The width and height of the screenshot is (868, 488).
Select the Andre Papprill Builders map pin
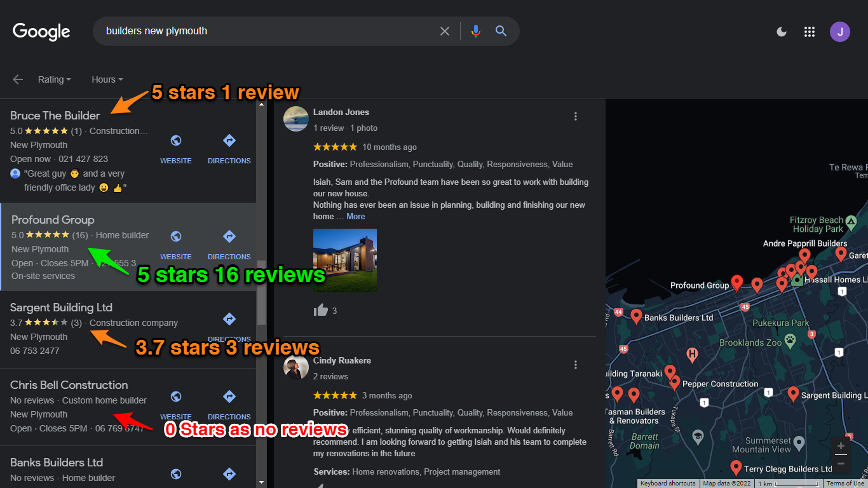(805, 255)
